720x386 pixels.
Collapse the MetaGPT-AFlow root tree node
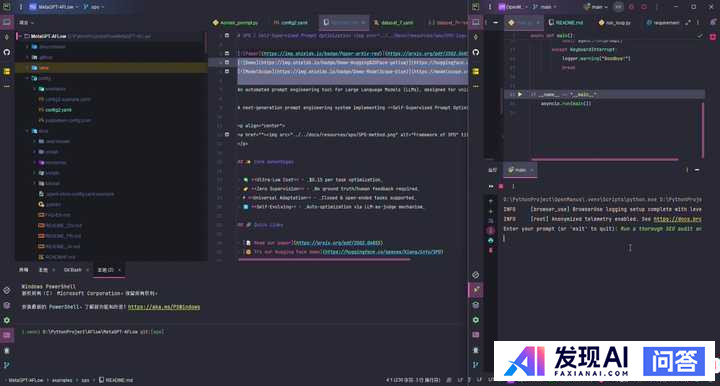pos(20,36)
